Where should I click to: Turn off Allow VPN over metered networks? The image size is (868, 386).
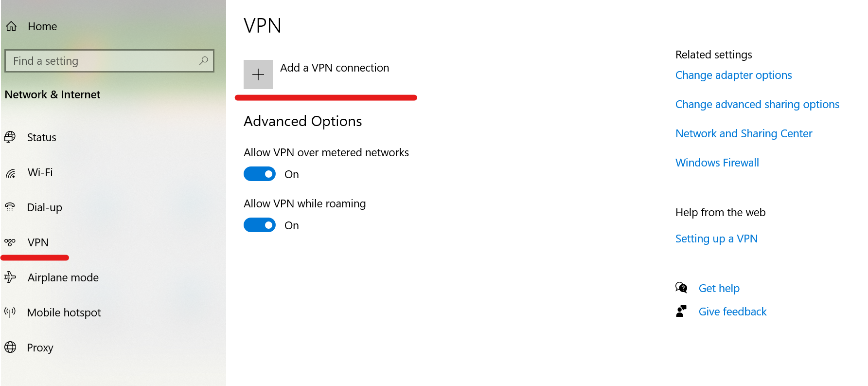click(x=260, y=174)
